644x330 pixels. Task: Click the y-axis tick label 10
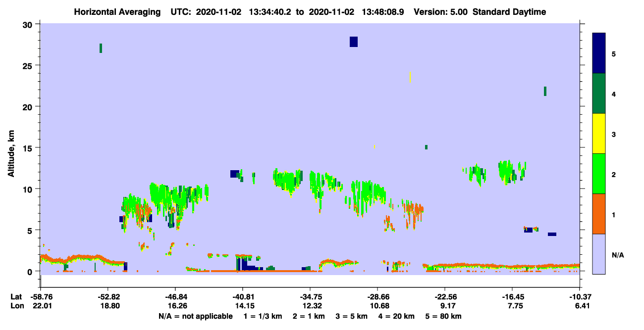point(29,189)
